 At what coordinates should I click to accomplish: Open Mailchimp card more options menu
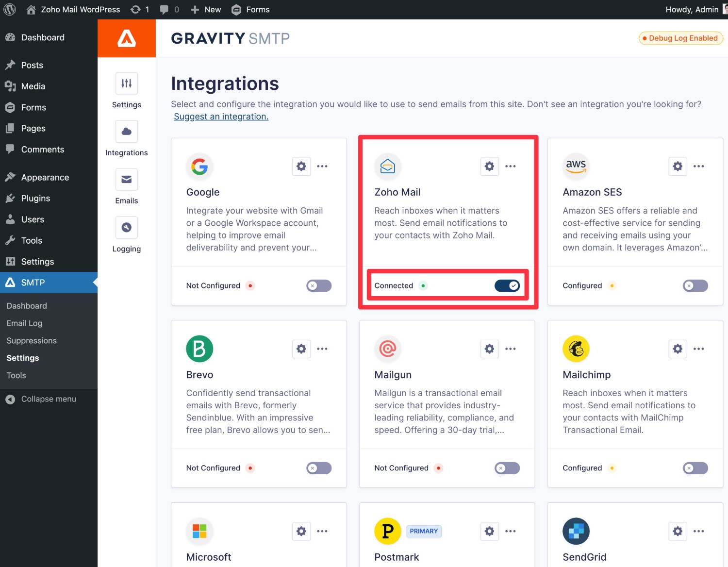coord(699,349)
